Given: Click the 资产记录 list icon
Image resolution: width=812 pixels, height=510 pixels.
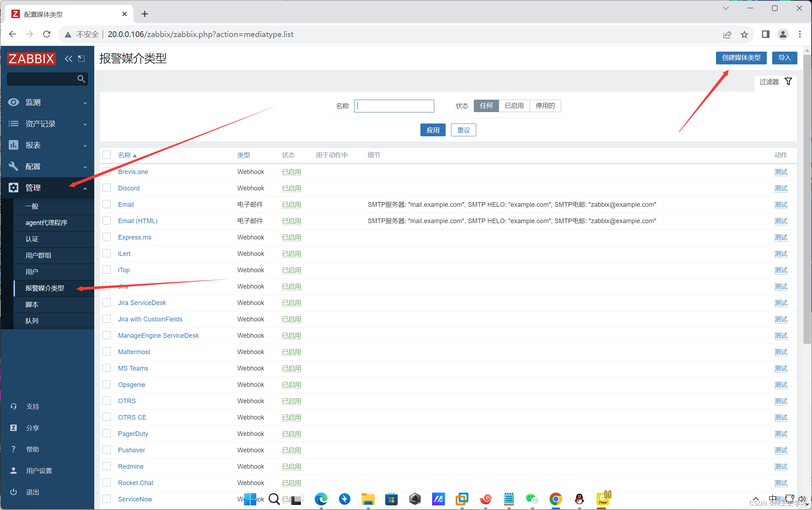Looking at the screenshot, I should click(x=14, y=124).
